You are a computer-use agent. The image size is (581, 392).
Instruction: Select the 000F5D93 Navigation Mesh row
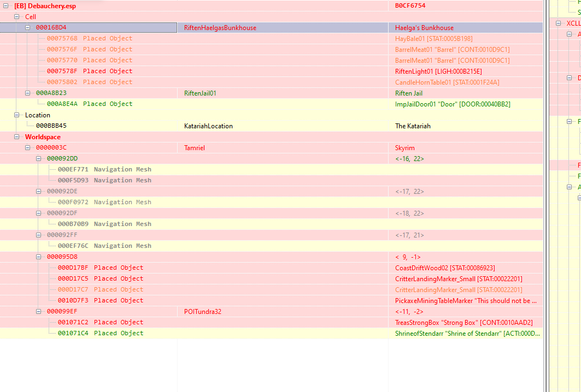coord(271,180)
